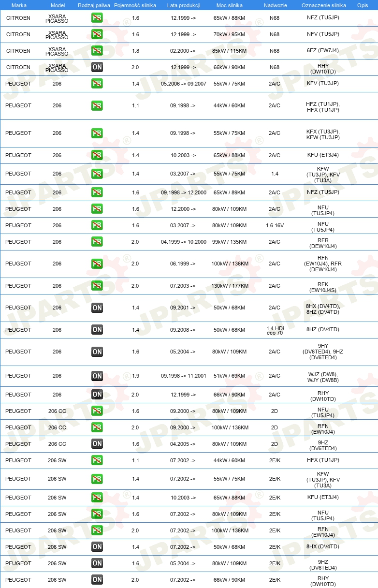This screenshot has height=588, width=378.
Task: Click the Oznaczenie silnika column header
Action: [x=323, y=5]
